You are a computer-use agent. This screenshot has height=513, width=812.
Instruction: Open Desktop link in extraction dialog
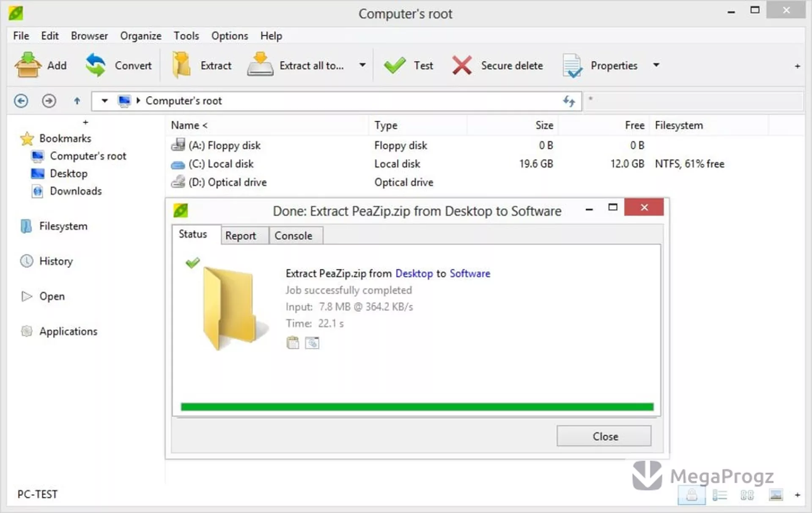pos(414,273)
